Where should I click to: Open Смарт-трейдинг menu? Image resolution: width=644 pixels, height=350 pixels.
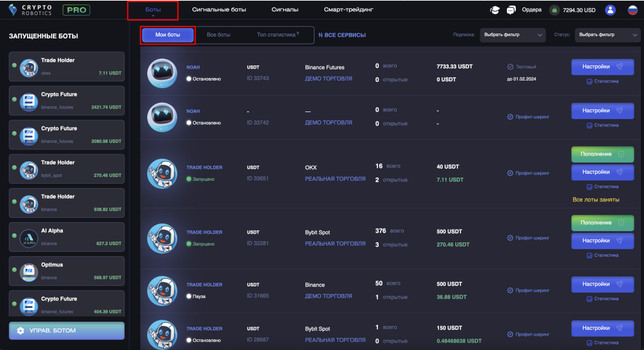click(348, 9)
